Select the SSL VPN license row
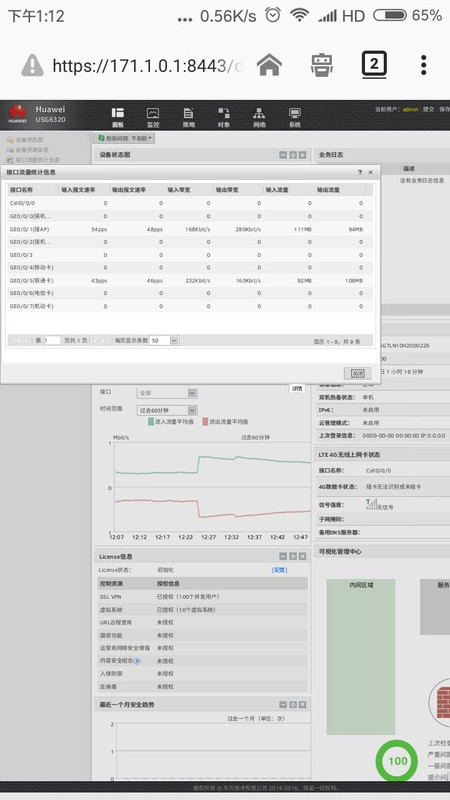The height and width of the screenshot is (800, 450). coord(203,596)
